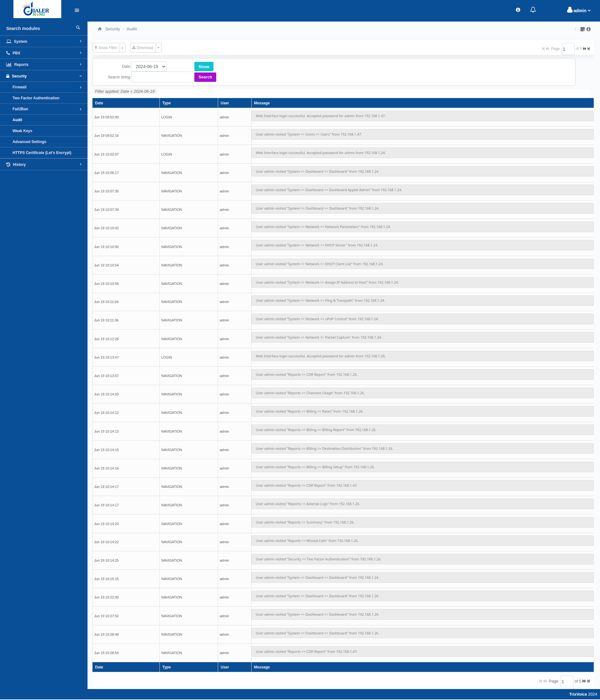Click the top page number field

point(568,49)
